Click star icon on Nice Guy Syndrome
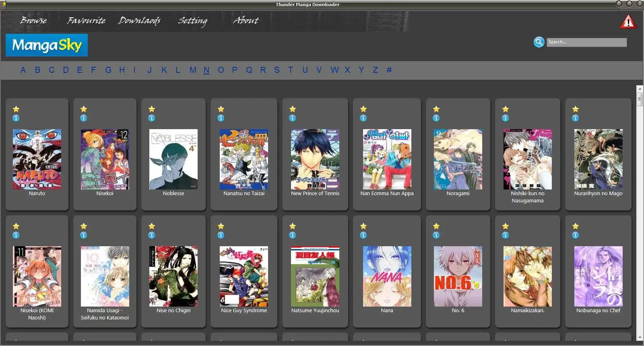The height and width of the screenshot is (346, 644). tap(221, 226)
